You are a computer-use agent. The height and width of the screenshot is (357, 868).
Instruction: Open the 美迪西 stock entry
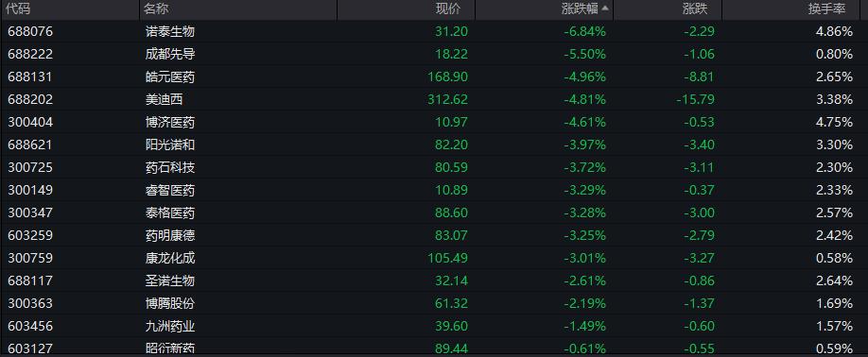tap(434, 99)
